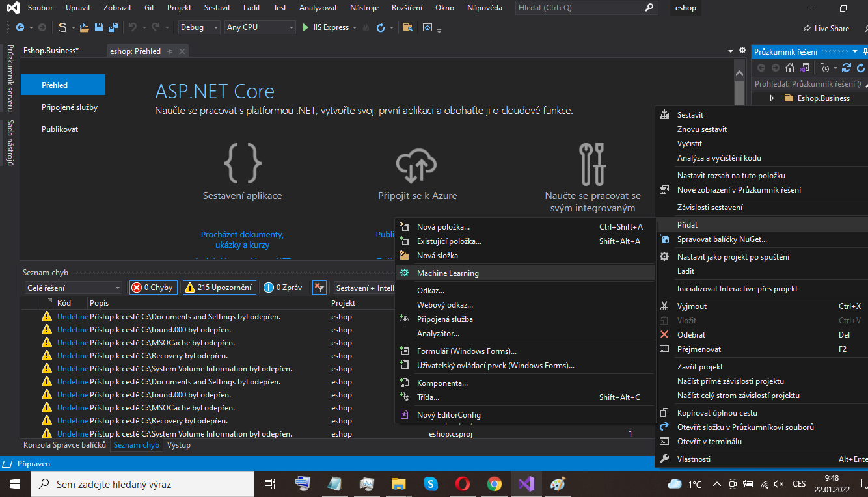868x497 pixels.
Task: Open the Sestavit menu in menu bar
Action: coord(219,8)
